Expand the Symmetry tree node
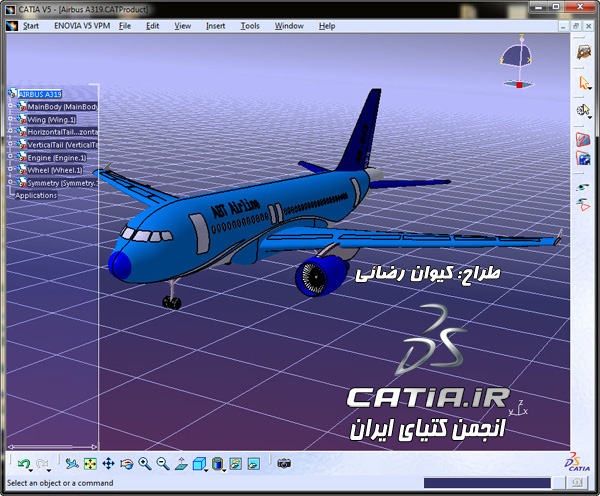The height and width of the screenshot is (496, 600). pyautogui.click(x=11, y=182)
